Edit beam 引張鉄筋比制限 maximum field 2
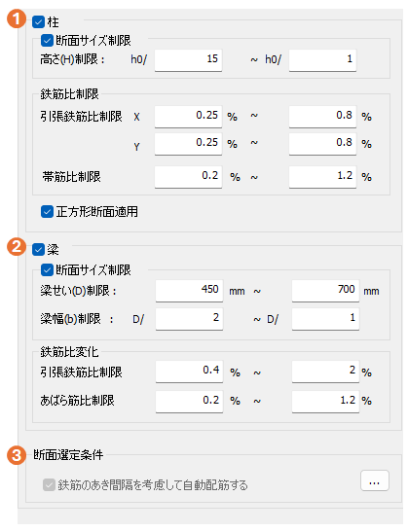This screenshot has width=408, height=532. [x=325, y=372]
